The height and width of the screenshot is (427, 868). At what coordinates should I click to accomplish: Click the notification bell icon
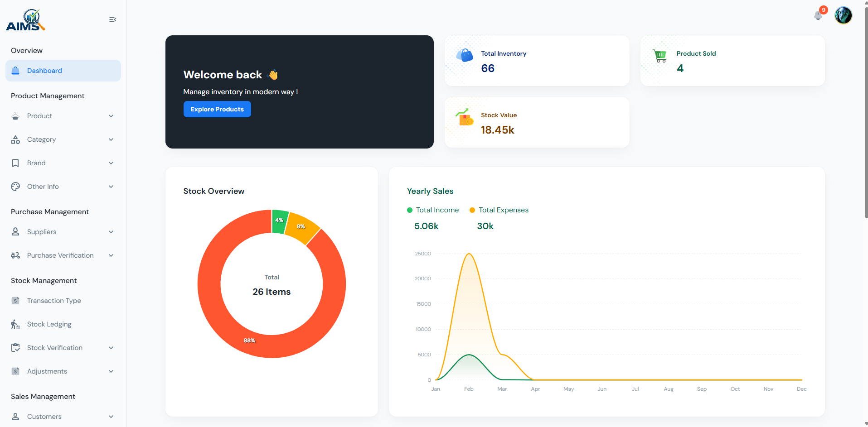tap(818, 15)
